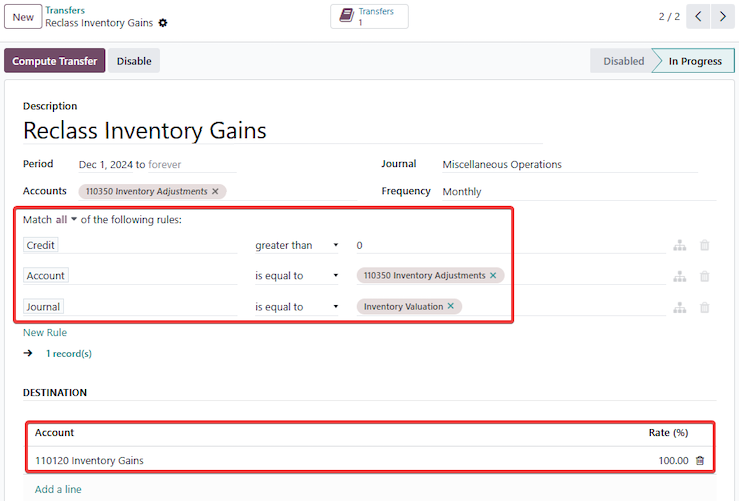Click the New Rule link
This screenshot has width=739, height=501.
point(45,332)
